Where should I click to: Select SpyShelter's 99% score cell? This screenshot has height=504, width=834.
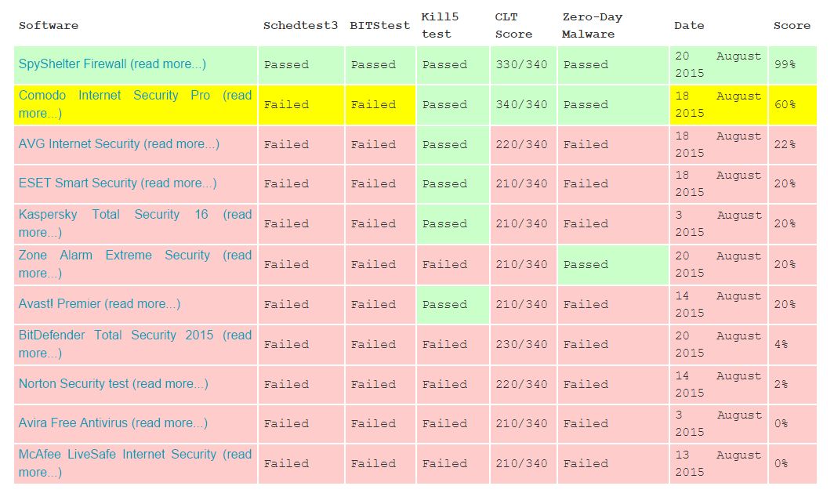point(785,65)
